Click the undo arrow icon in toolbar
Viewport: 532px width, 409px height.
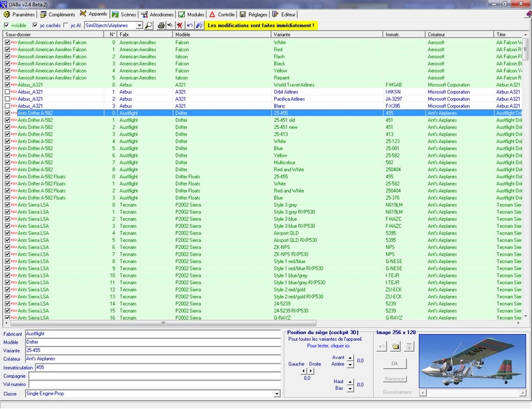click(x=190, y=25)
